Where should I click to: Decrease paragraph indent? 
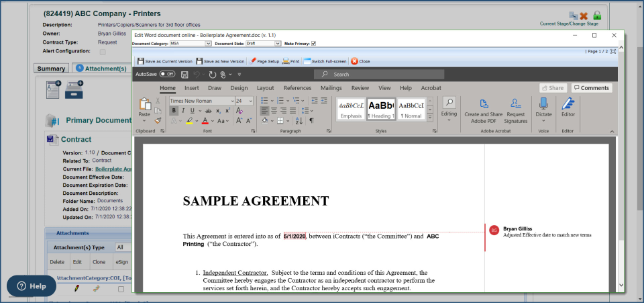pyautogui.click(x=315, y=100)
